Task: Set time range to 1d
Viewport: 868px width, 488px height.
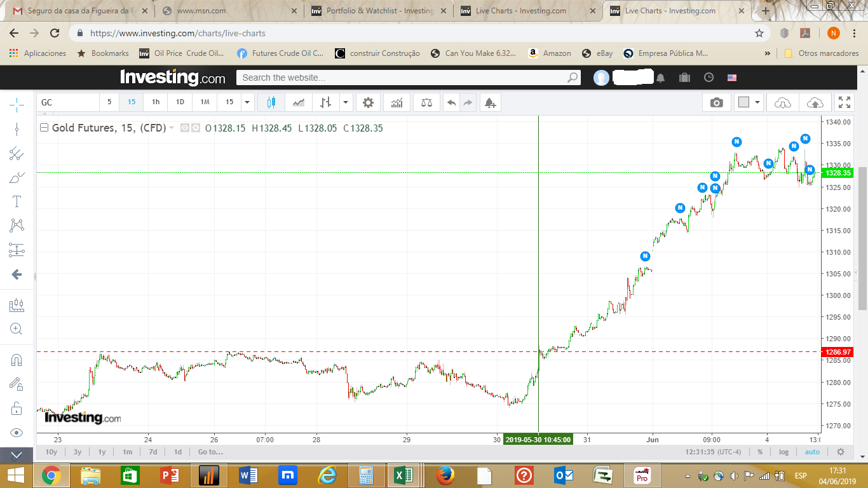Action: pyautogui.click(x=178, y=452)
